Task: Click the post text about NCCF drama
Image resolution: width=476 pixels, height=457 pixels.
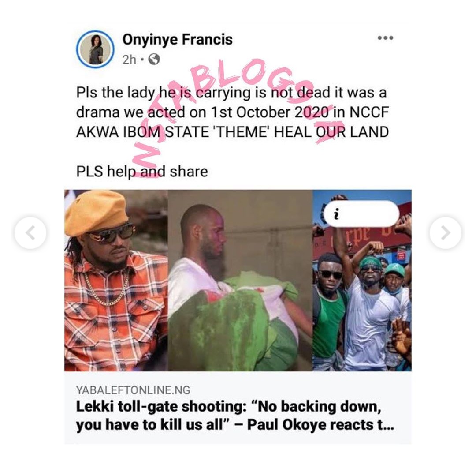Action: [x=233, y=112]
